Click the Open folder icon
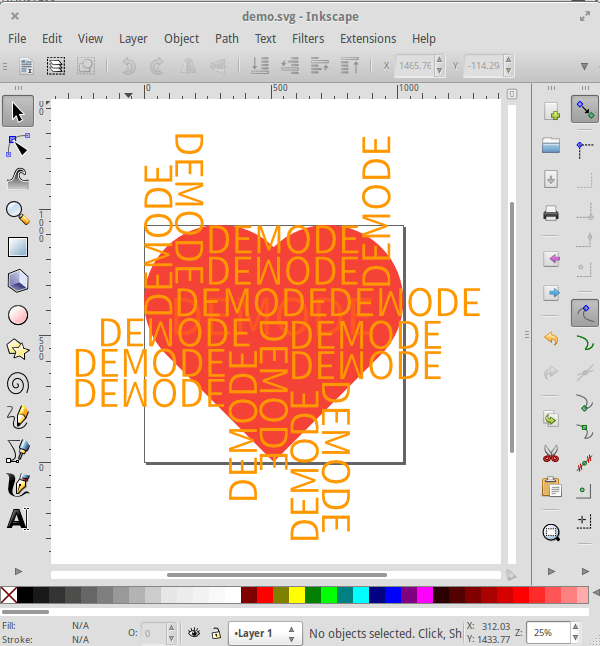Viewport: 600px width, 646px height. click(551, 145)
